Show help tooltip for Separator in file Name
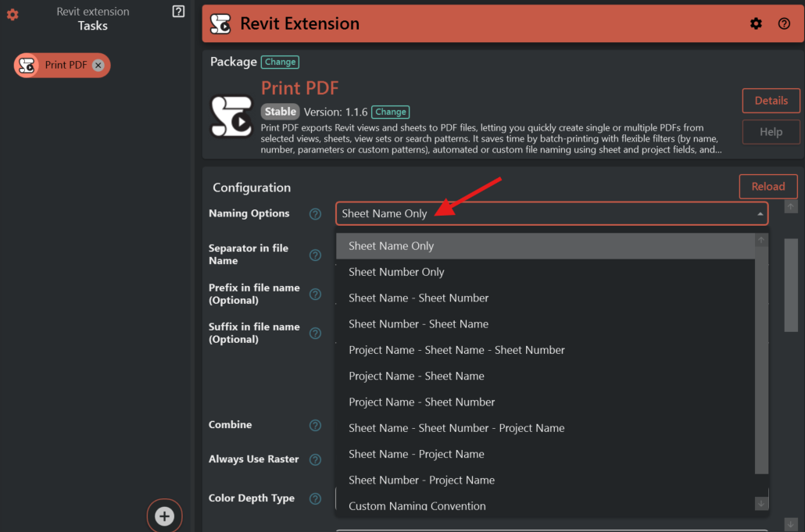Viewport: 805px width, 532px height. tap(315, 255)
